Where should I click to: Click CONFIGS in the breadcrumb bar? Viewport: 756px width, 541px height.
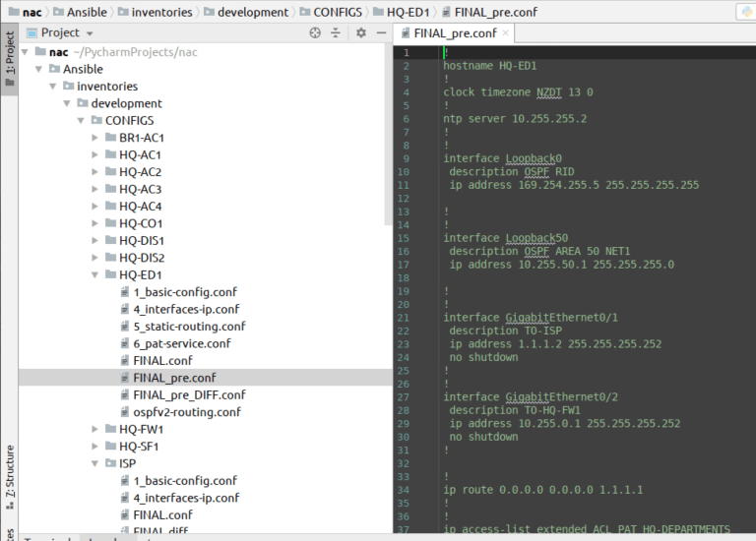331,12
